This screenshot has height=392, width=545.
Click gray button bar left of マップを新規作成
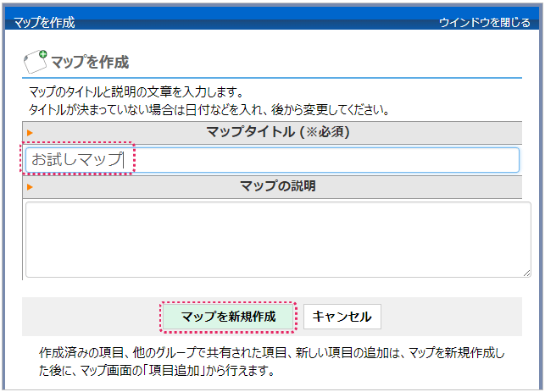tap(89, 317)
